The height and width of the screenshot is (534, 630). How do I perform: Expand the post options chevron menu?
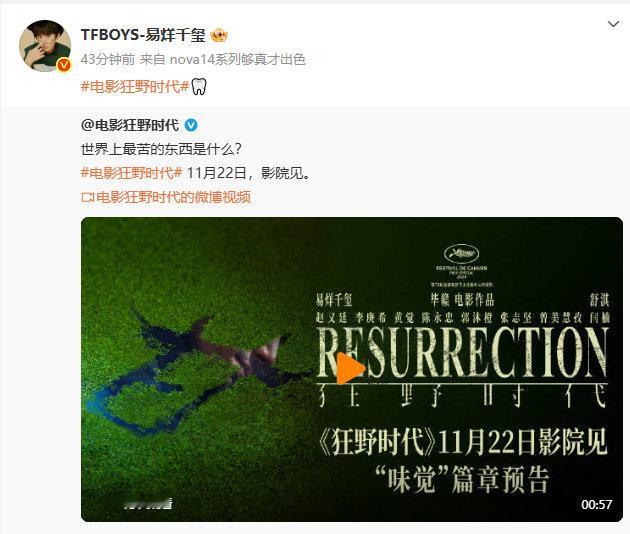(x=613, y=25)
